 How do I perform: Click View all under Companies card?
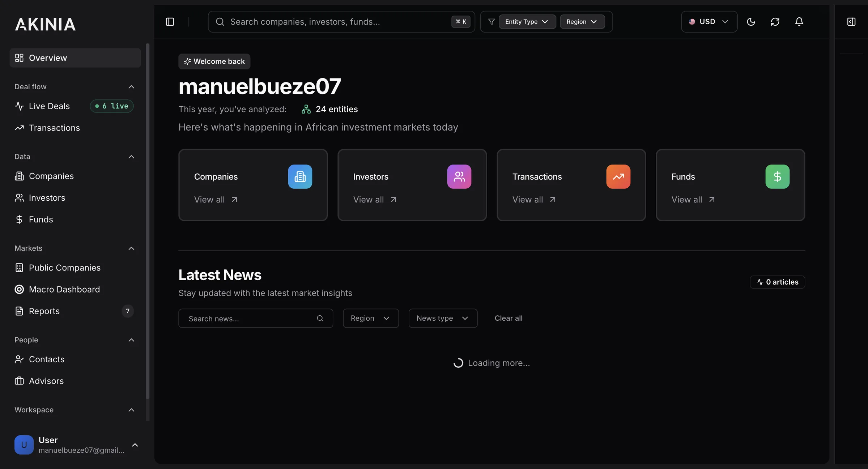(x=216, y=200)
